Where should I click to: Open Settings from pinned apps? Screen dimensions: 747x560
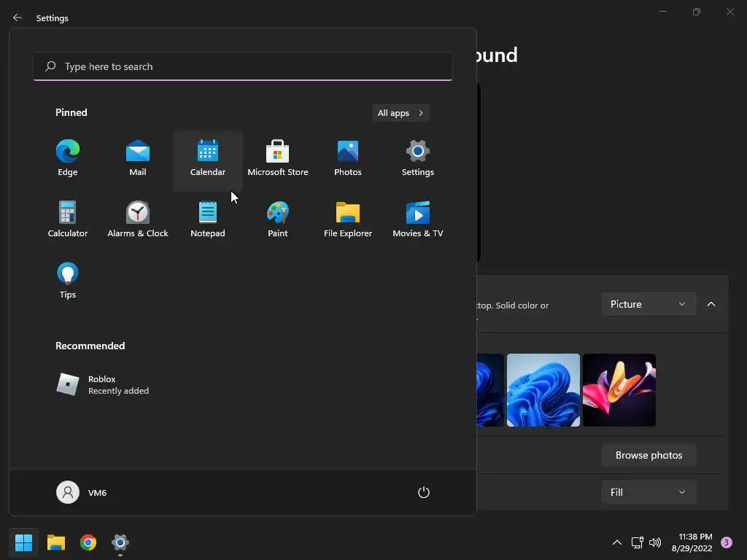(x=418, y=158)
